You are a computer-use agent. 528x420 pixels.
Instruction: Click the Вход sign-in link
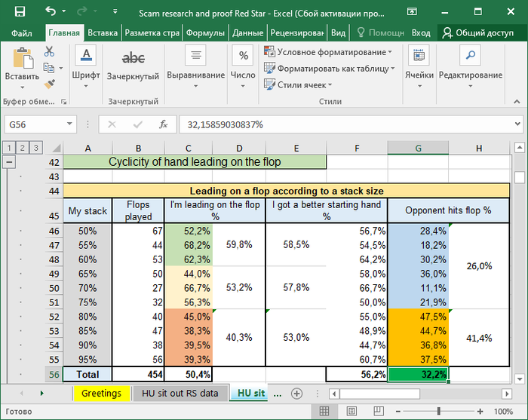(x=421, y=33)
